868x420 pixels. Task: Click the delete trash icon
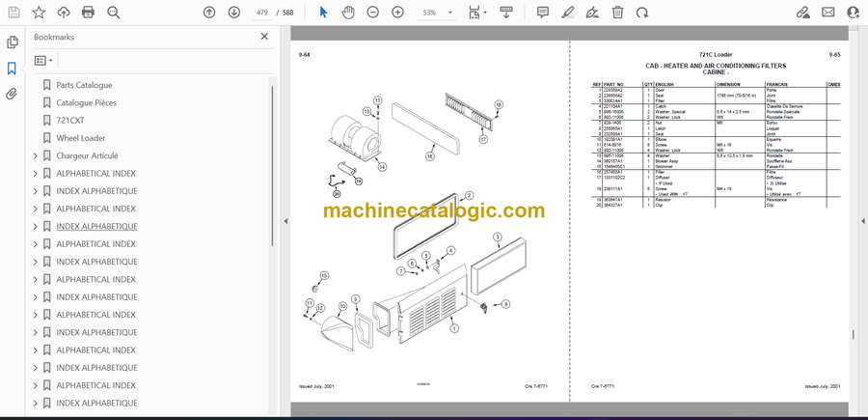coord(618,13)
